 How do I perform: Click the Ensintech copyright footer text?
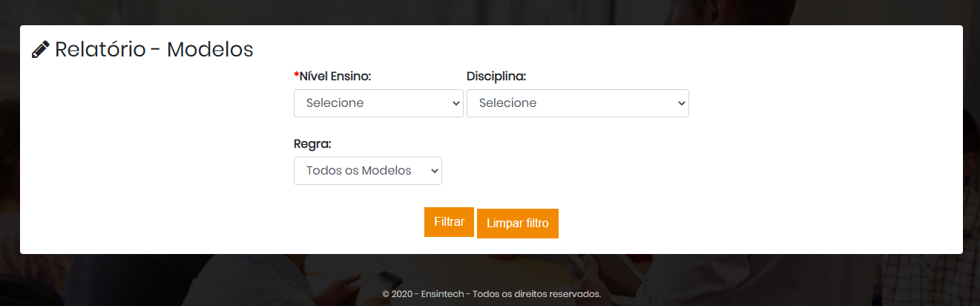[x=491, y=294]
